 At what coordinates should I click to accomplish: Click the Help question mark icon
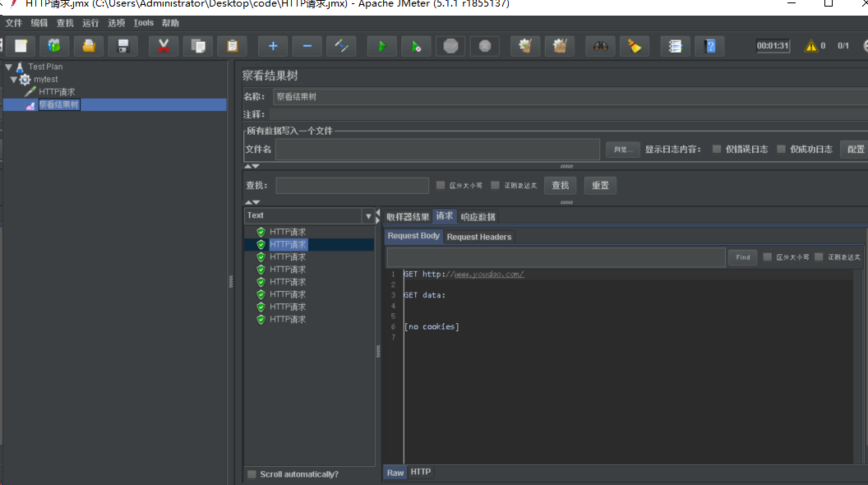pyautogui.click(x=710, y=46)
